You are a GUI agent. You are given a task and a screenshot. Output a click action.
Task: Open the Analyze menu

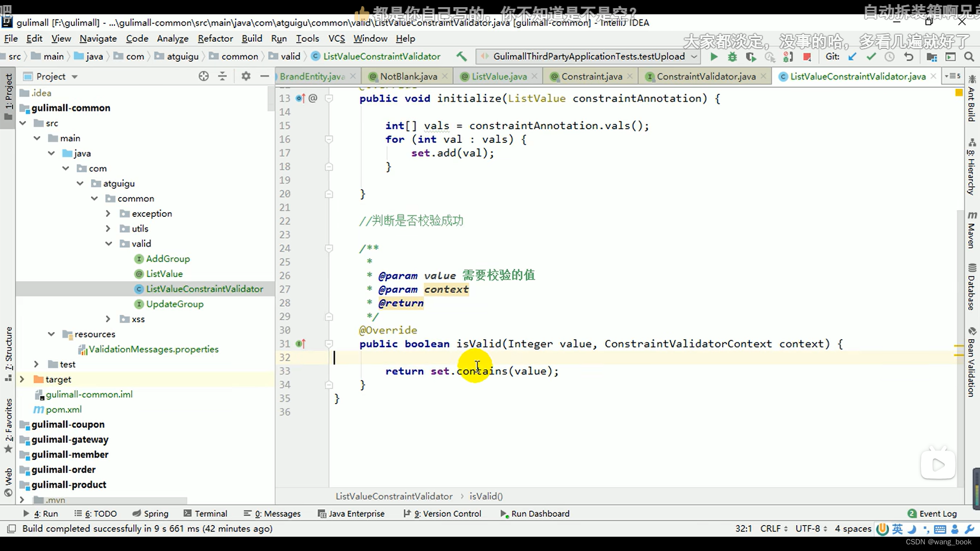[x=173, y=38]
